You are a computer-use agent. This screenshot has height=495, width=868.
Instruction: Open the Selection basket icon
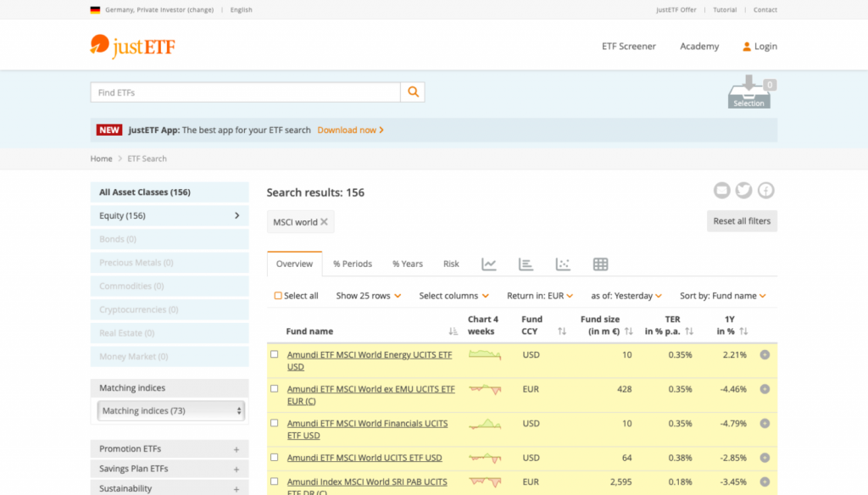click(x=751, y=92)
